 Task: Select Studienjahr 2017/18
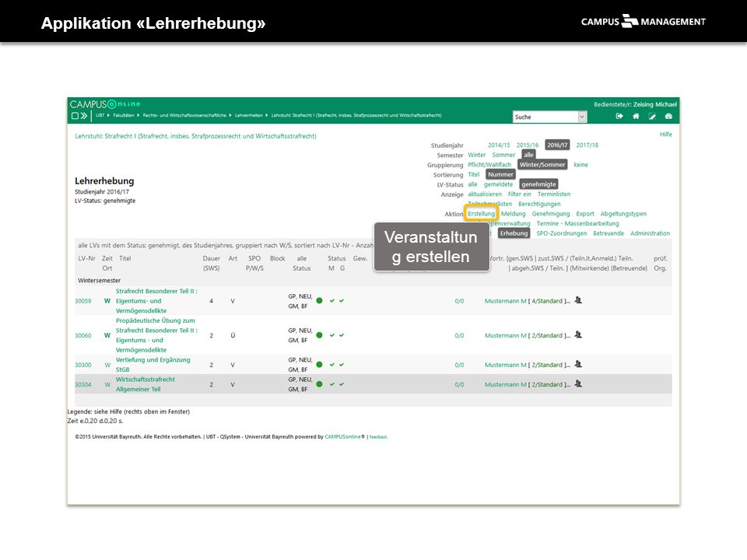click(x=587, y=145)
